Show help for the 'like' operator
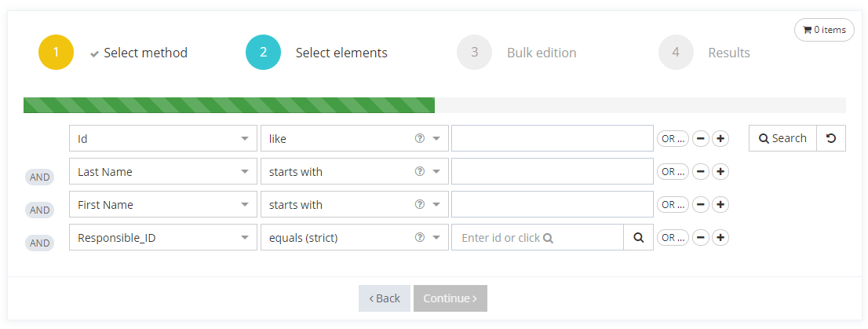868x329 pixels. coord(419,138)
